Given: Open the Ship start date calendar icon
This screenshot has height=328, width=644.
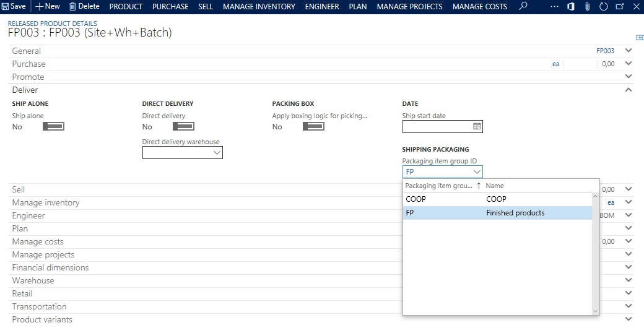Looking at the screenshot, I should click(477, 126).
